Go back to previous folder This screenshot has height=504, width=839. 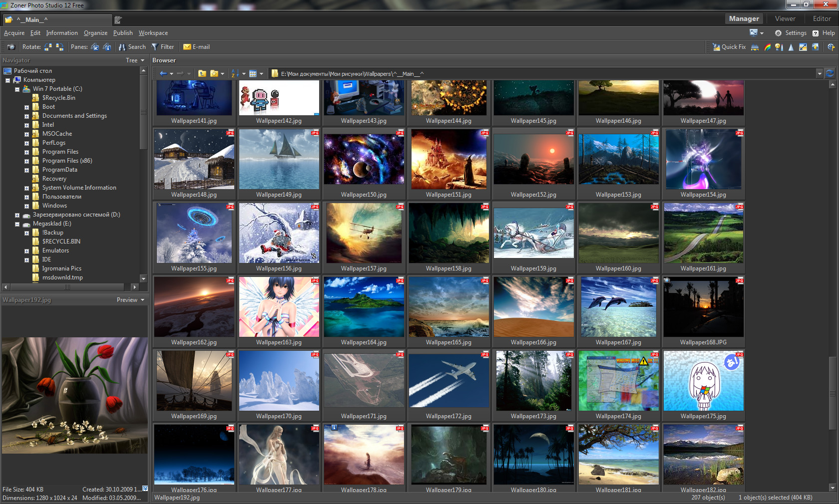click(163, 73)
